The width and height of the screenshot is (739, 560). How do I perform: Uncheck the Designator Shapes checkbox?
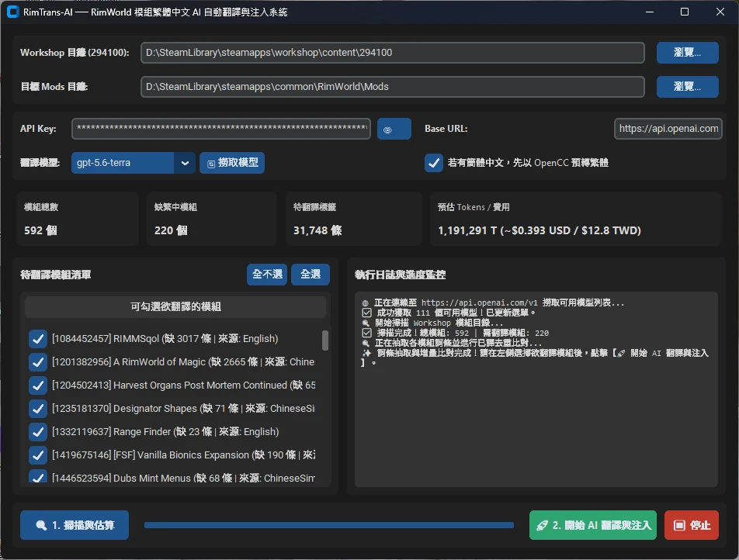38,408
